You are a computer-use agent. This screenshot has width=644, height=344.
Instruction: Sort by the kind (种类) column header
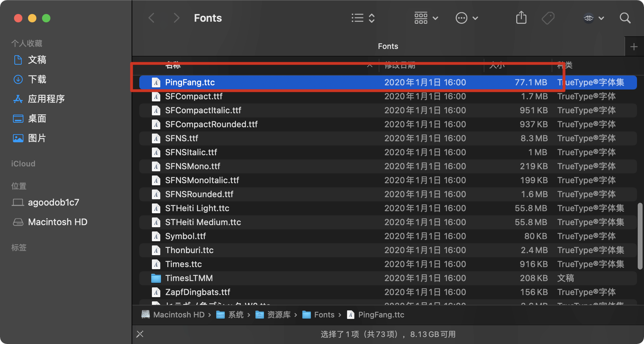pos(565,65)
